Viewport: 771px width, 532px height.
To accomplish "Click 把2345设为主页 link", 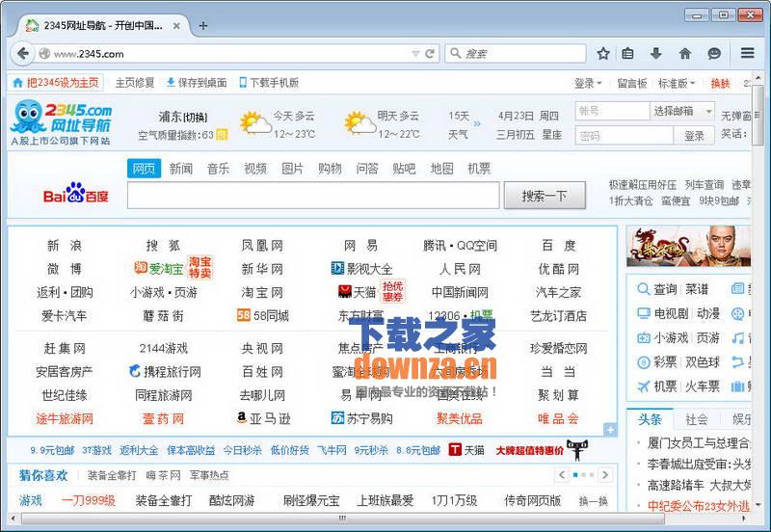I will pyautogui.click(x=57, y=83).
